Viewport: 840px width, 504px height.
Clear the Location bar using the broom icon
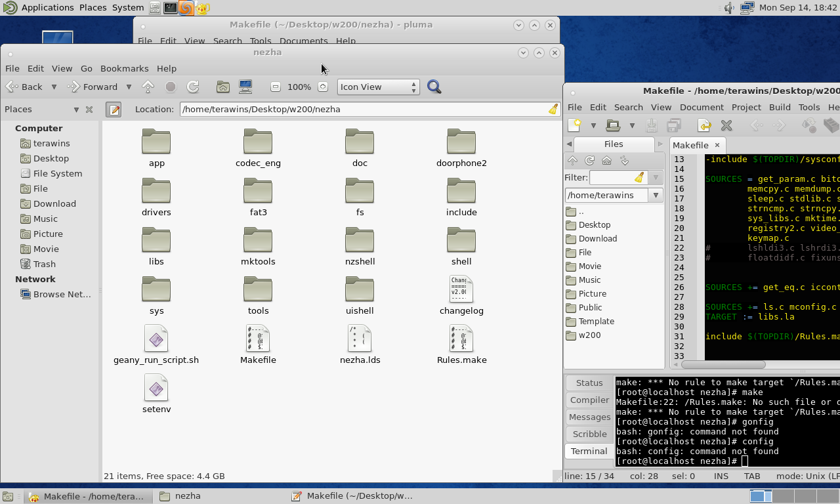pos(553,109)
